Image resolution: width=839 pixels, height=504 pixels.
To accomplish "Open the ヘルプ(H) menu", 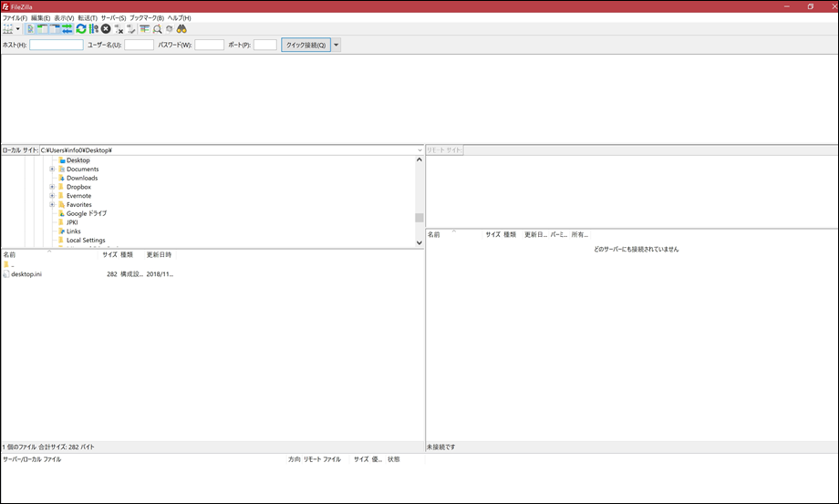I will pos(180,18).
